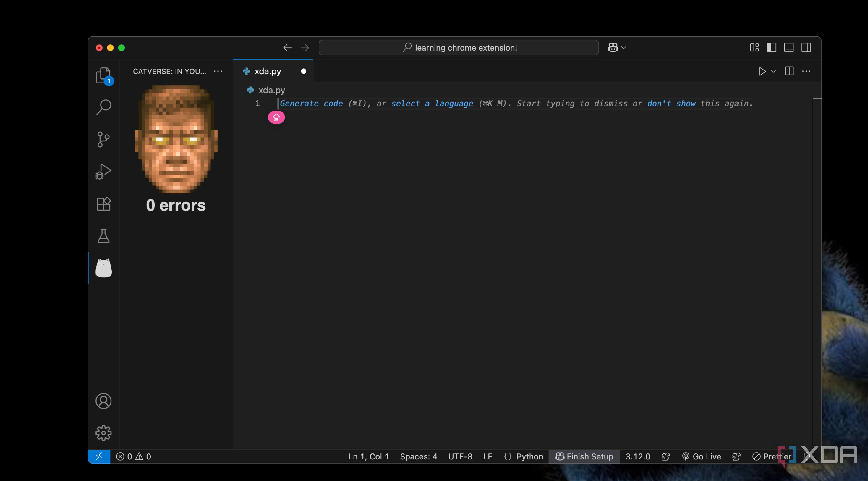The height and width of the screenshot is (481, 868).
Task: Change the LF end of line
Action: pos(488,456)
